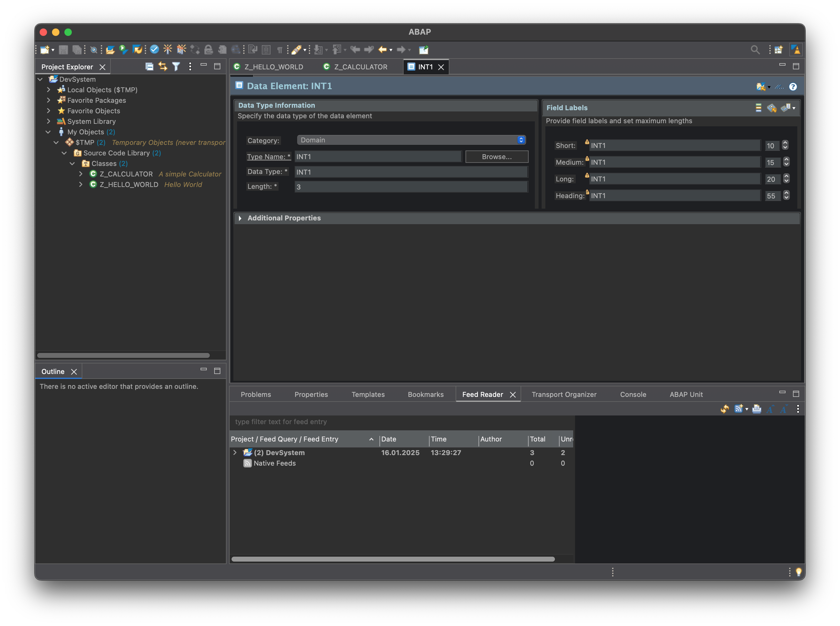The image size is (840, 626).
Task: Open the Add Feed dropdown arrow
Action: 747,409
